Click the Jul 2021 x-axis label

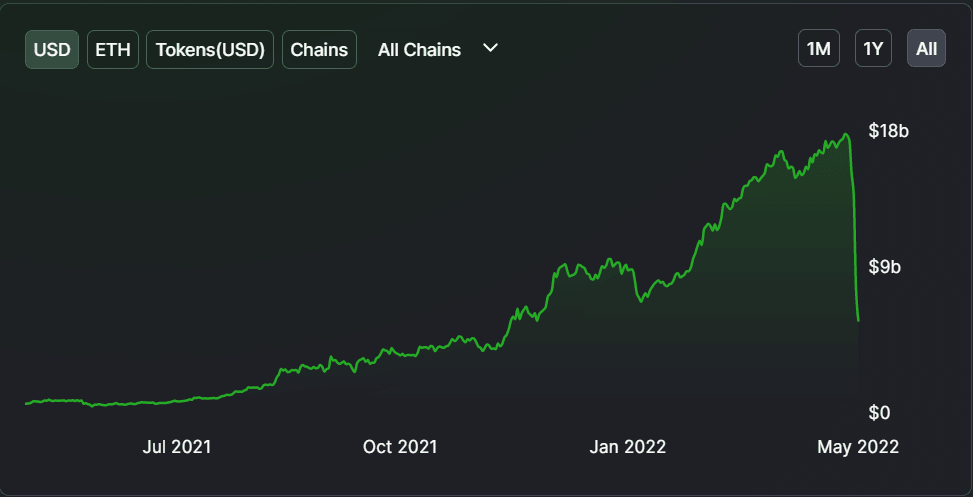click(x=177, y=447)
